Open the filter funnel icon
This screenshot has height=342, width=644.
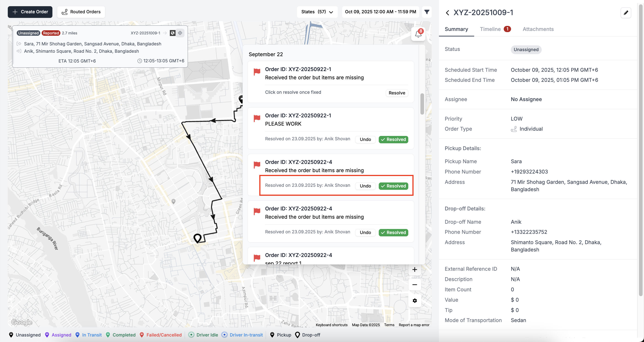click(427, 12)
